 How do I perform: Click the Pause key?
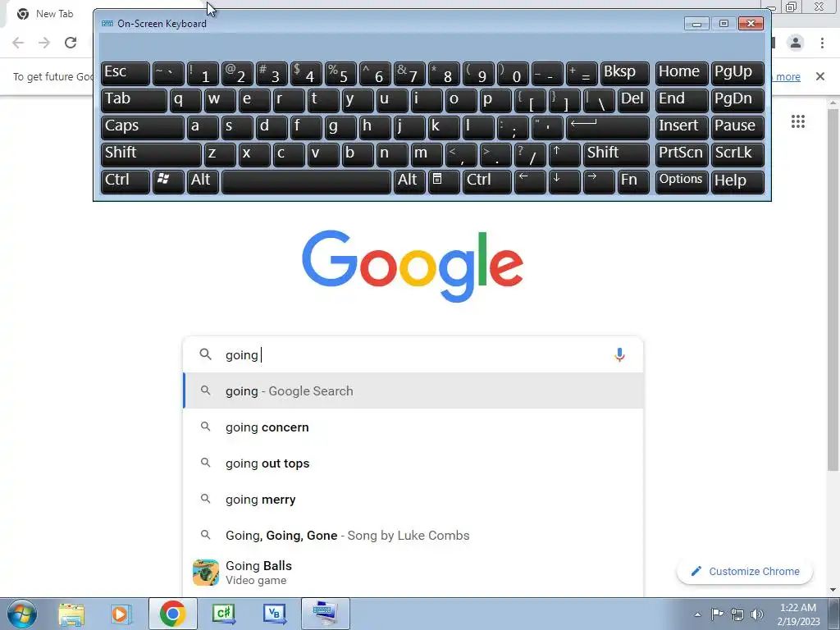pos(737,127)
